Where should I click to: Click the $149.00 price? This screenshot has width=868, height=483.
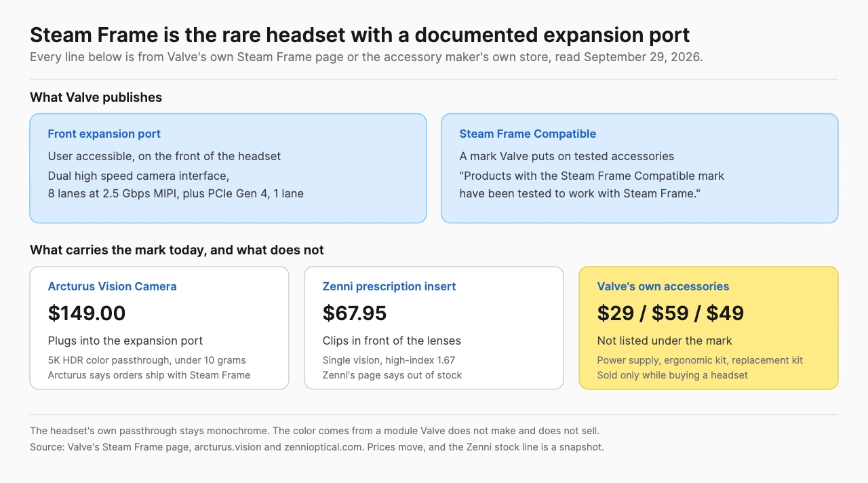tap(87, 313)
